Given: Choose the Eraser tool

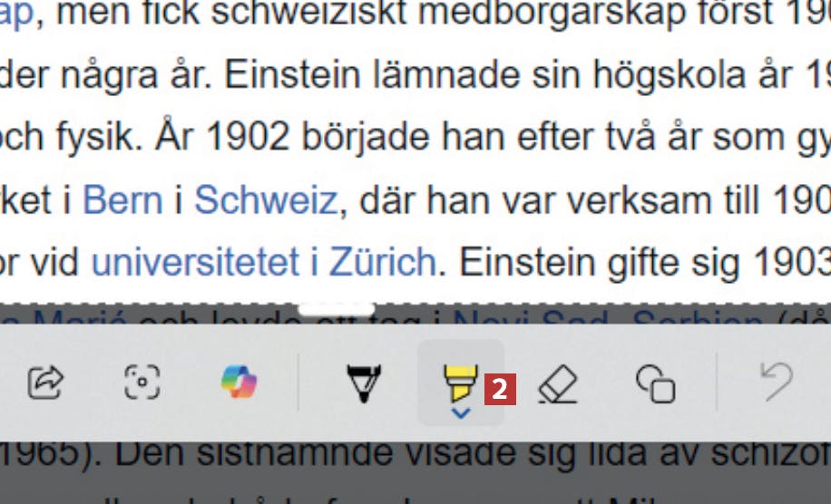Looking at the screenshot, I should click(558, 383).
